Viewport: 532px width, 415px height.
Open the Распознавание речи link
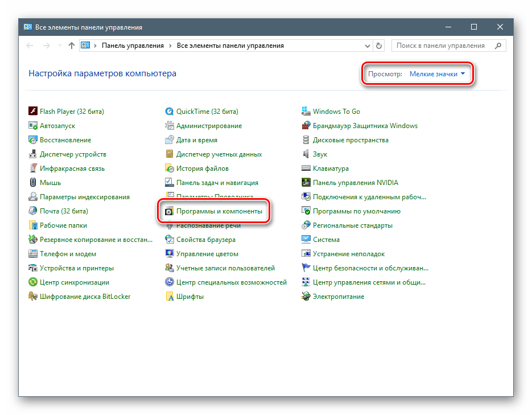[x=208, y=226]
